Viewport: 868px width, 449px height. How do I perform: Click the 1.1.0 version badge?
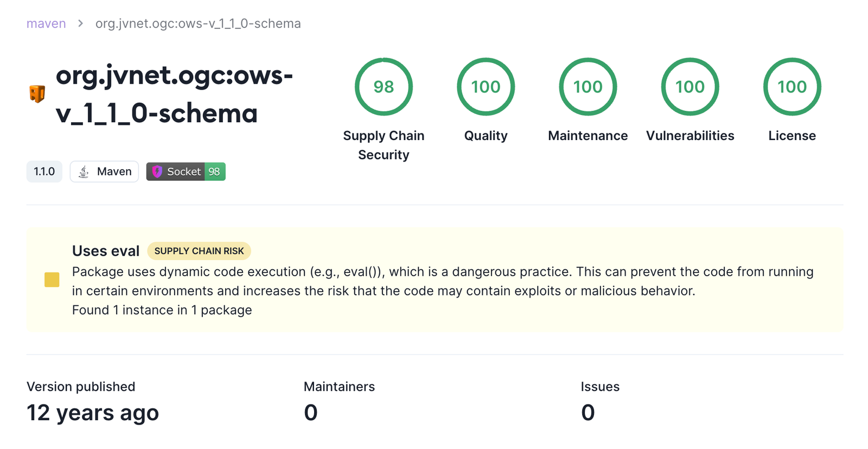pos(44,172)
